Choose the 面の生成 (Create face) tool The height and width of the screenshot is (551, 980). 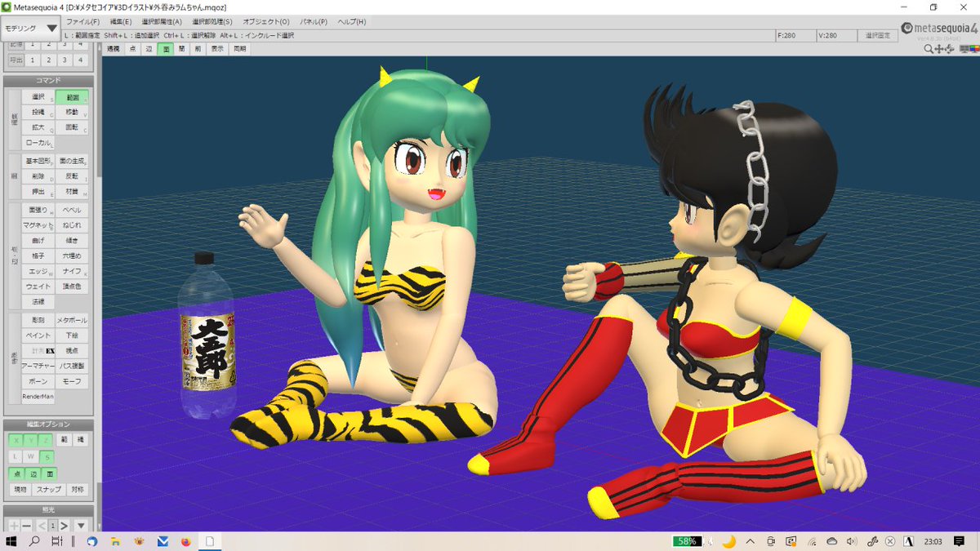(x=72, y=161)
